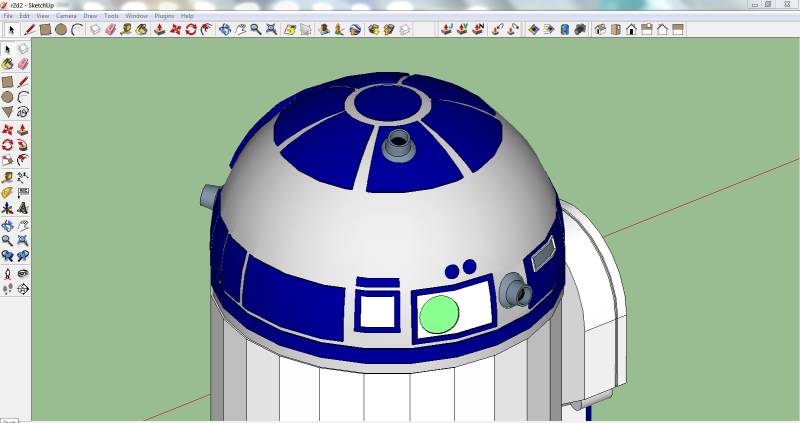Image resolution: width=800 pixels, height=423 pixels.
Task: Select Freehand tool in left tool palette
Action: point(23,112)
